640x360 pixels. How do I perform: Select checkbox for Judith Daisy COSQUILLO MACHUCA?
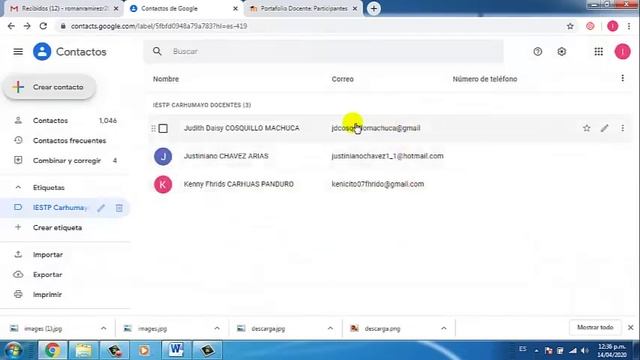pos(163,128)
